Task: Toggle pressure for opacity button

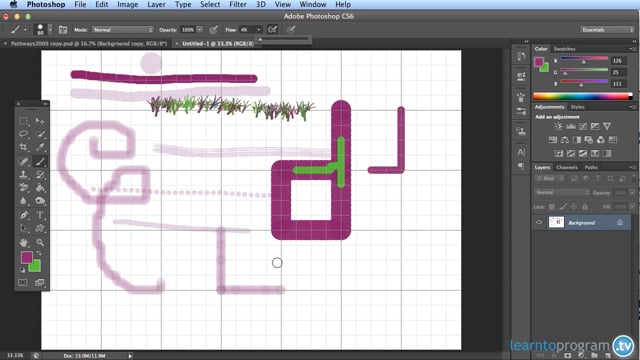Action: (x=213, y=30)
